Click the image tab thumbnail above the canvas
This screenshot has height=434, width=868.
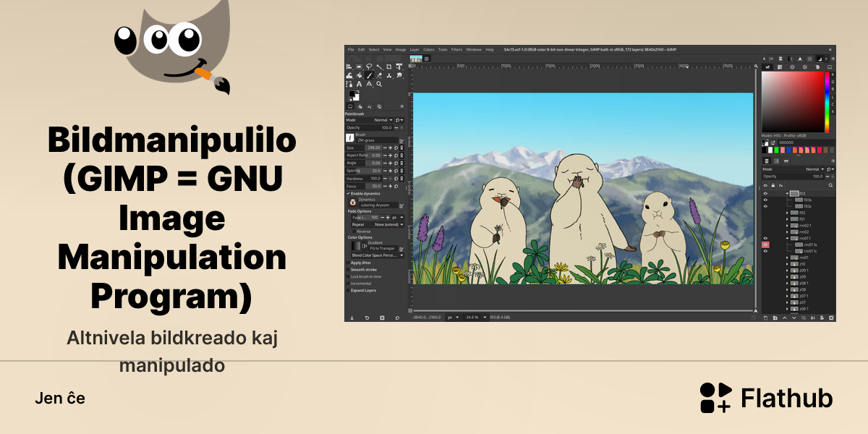click(416, 59)
